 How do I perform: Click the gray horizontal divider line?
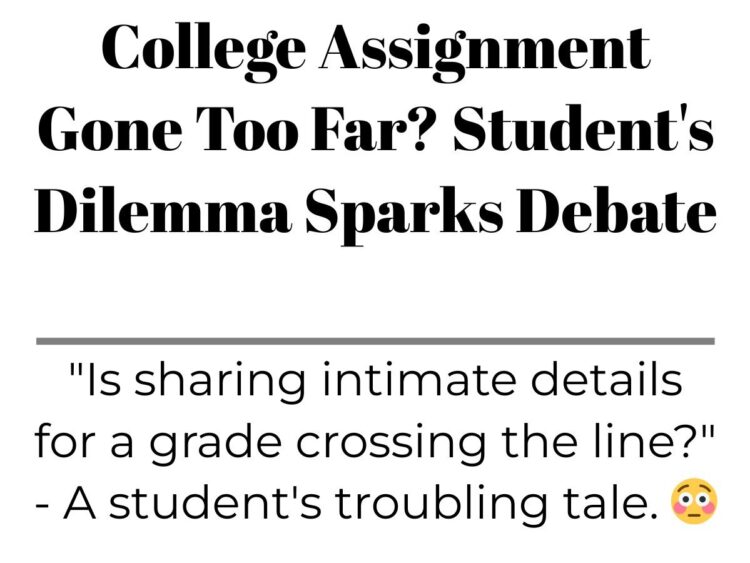click(x=375, y=341)
